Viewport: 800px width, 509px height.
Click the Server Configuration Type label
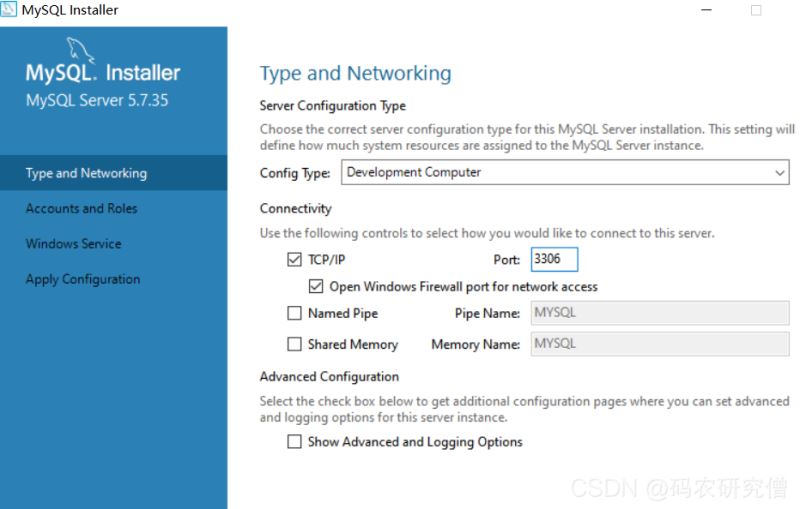coord(333,106)
